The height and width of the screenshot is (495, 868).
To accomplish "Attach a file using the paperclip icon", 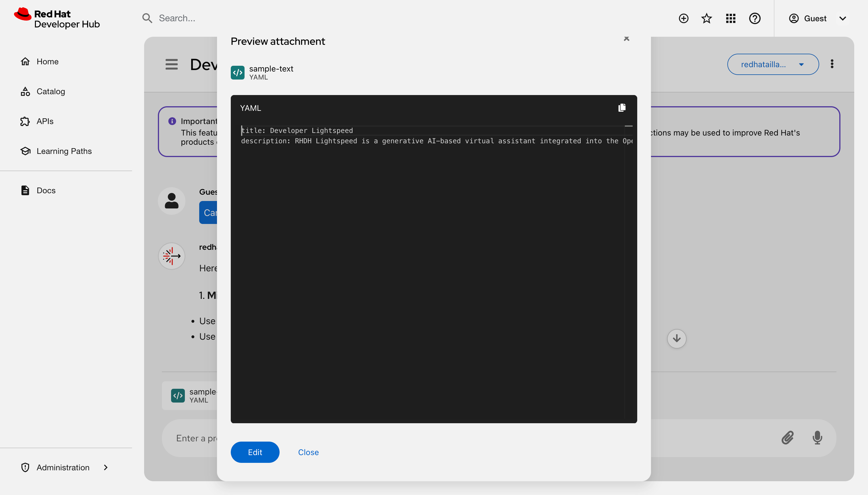I will (787, 438).
